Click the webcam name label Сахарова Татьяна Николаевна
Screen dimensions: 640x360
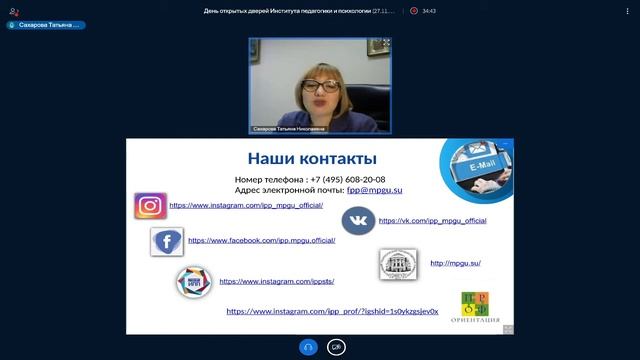click(289, 129)
